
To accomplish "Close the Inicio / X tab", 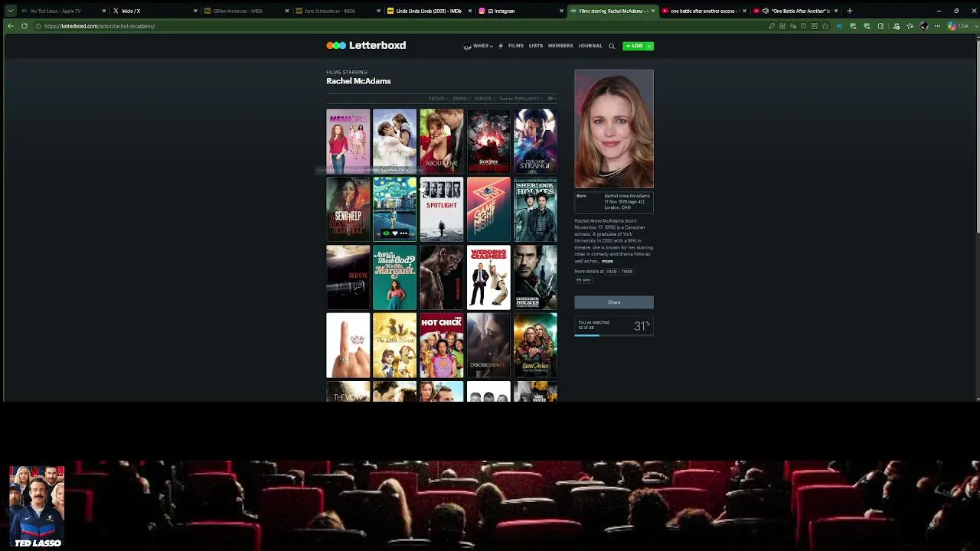I will tap(195, 11).
